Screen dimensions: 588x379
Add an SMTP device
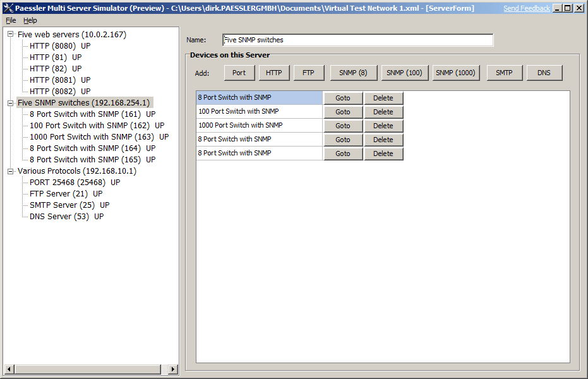pyautogui.click(x=504, y=72)
